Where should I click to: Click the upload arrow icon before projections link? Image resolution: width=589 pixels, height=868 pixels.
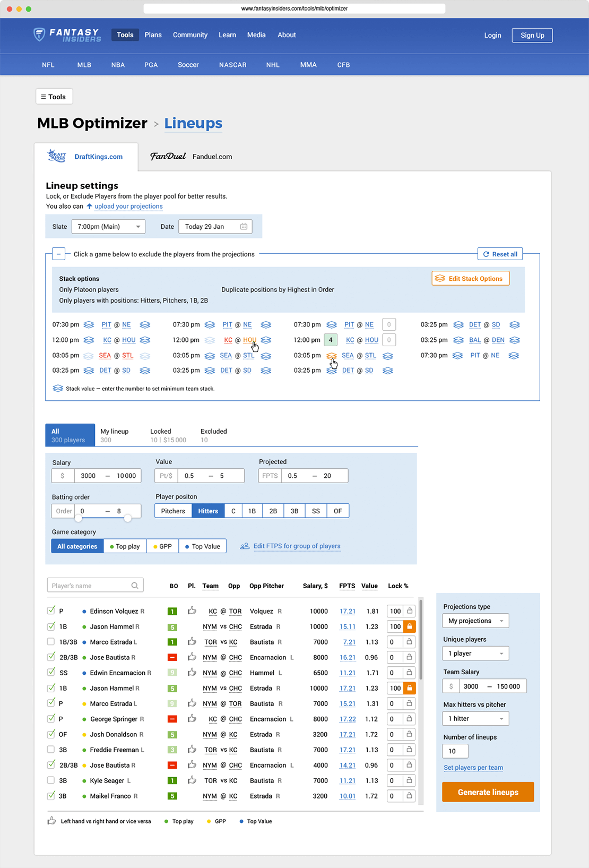pos(89,207)
